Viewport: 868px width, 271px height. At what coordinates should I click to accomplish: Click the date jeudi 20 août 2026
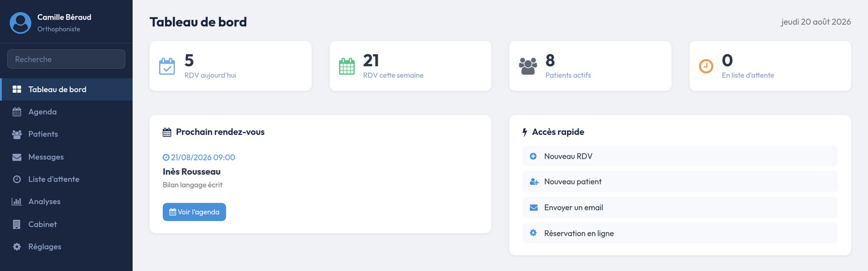[816, 22]
